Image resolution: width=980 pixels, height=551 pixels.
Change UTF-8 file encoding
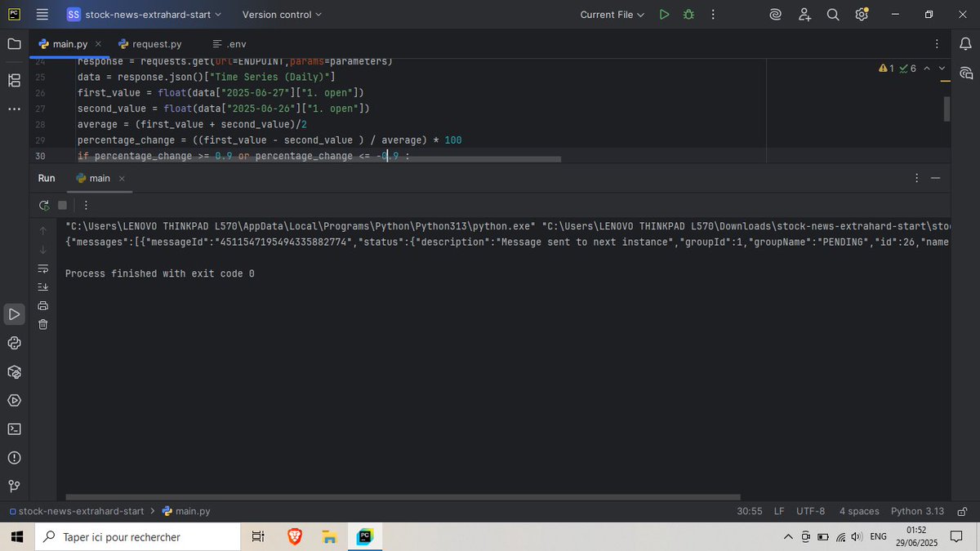click(811, 511)
